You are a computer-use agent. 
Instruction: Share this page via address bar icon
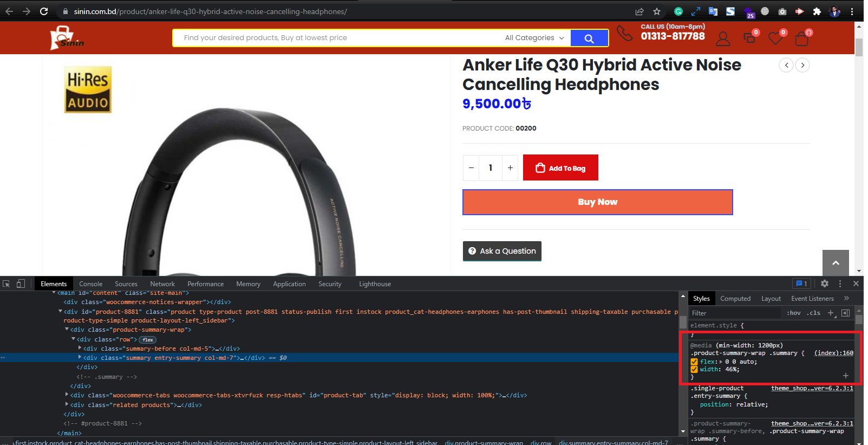tap(639, 11)
